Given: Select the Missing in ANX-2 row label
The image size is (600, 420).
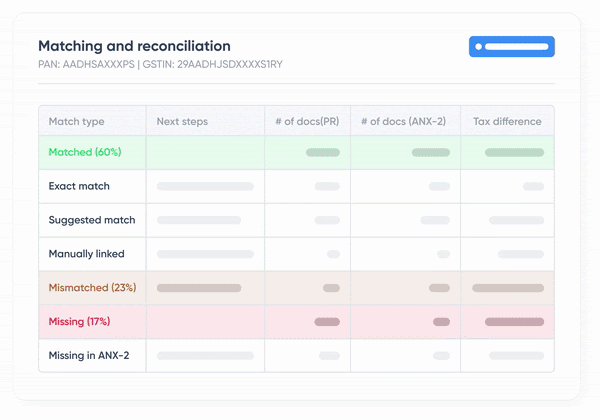Looking at the screenshot, I should click(89, 355).
